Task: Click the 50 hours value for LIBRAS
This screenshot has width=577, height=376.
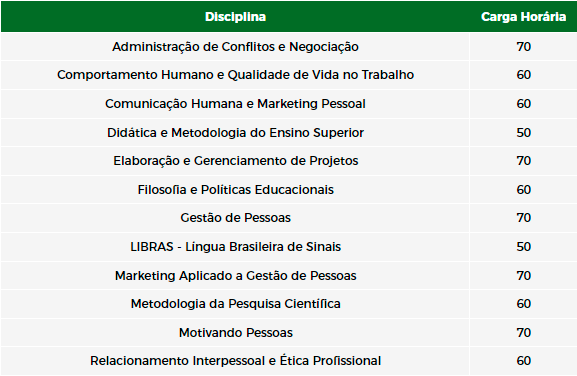Action: (523, 246)
